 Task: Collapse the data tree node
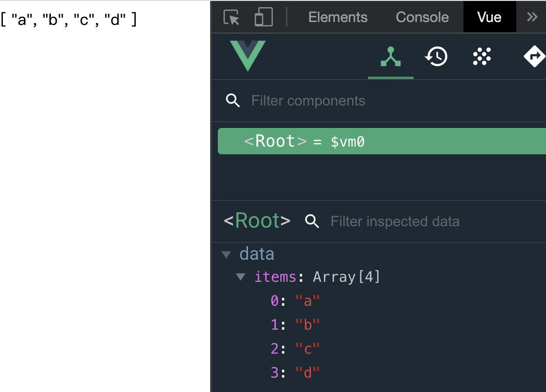tap(226, 254)
